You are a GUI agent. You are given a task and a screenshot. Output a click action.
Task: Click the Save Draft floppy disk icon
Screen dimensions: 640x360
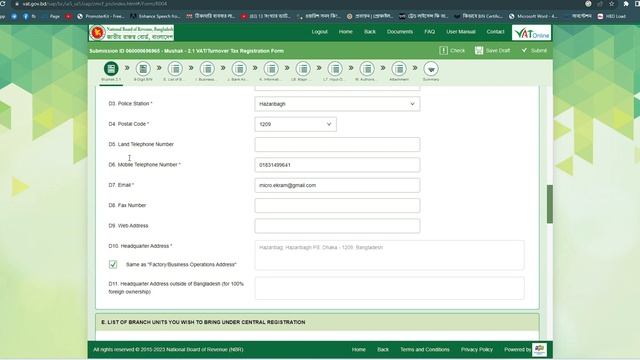pyautogui.click(x=479, y=50)
